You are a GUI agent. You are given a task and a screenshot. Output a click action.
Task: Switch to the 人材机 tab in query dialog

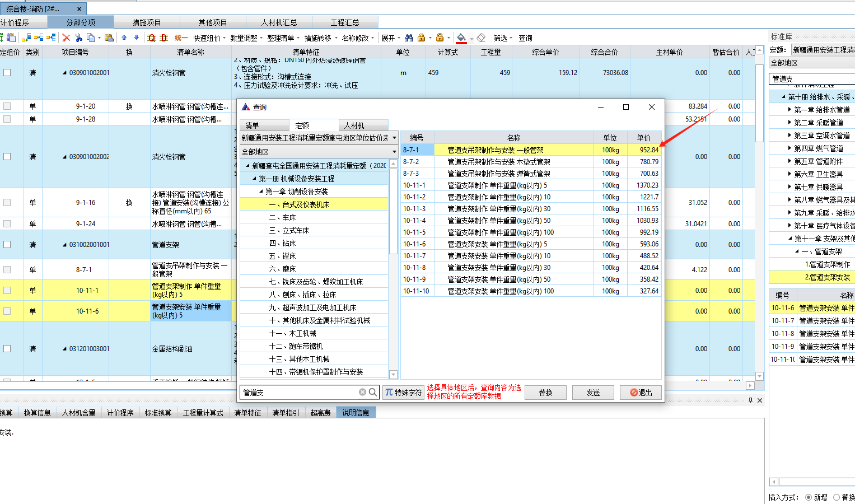pyautogui.click(x=363, y=125)
